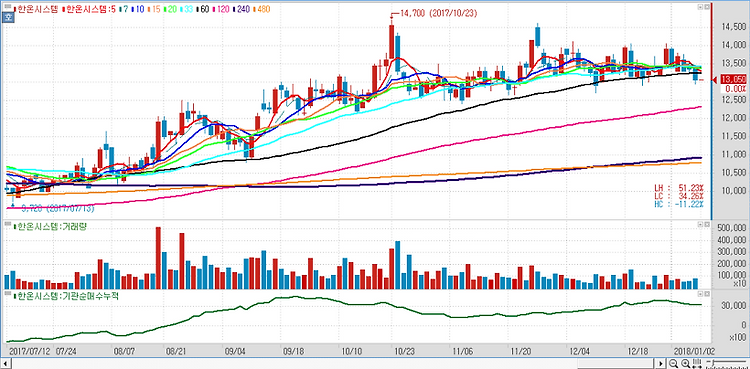Click the scrollbar right arrow button
This screenshot has height=369, width=750.
(661, 364)
